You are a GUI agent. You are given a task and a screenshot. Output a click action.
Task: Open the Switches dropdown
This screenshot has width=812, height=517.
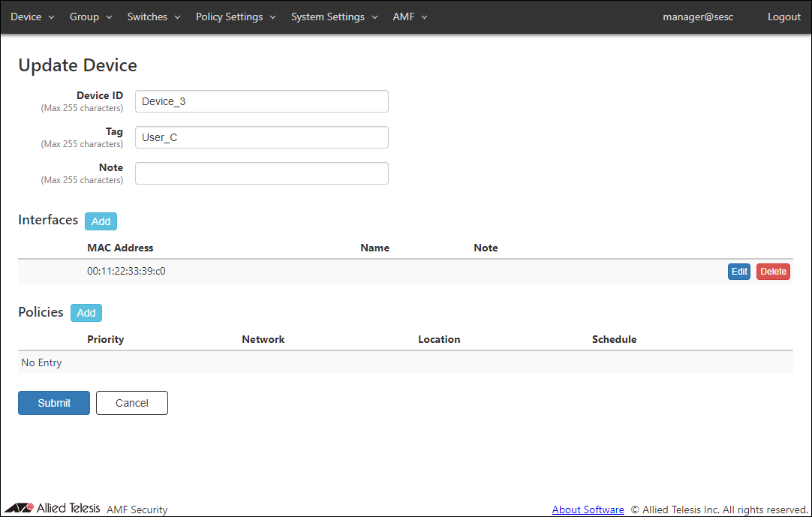click(154, 17)
